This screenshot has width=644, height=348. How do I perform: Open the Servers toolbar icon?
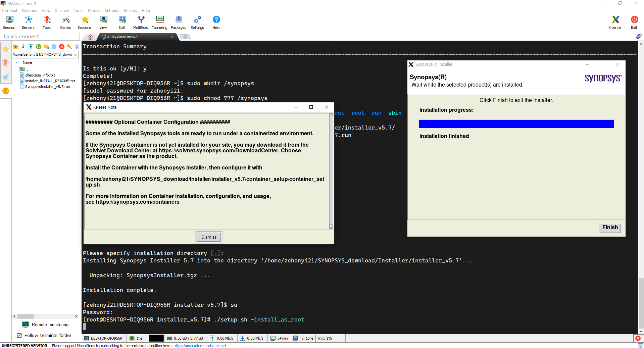coord(28,22)
